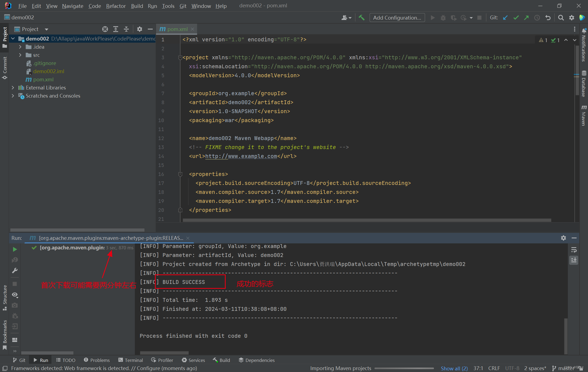Screen dimensions: 588x372
Task: Switch to Terminal tool window tab
Action: [x=131, y=360]
